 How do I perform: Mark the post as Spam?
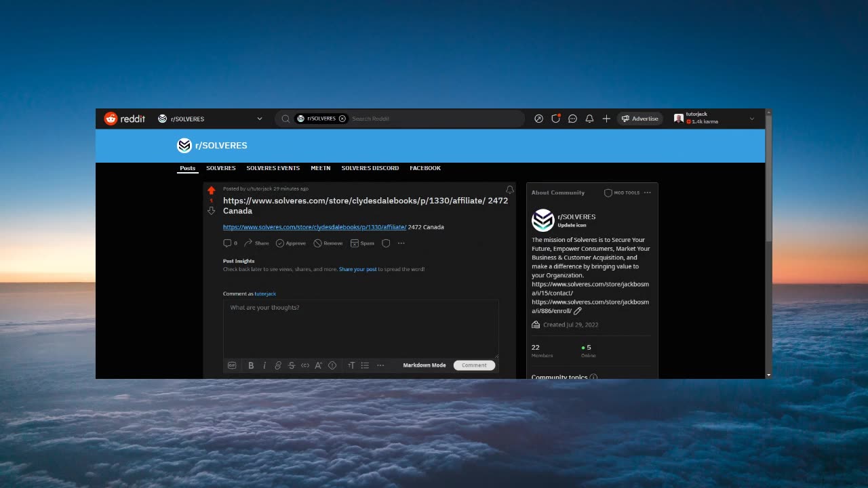click(362, 243)
